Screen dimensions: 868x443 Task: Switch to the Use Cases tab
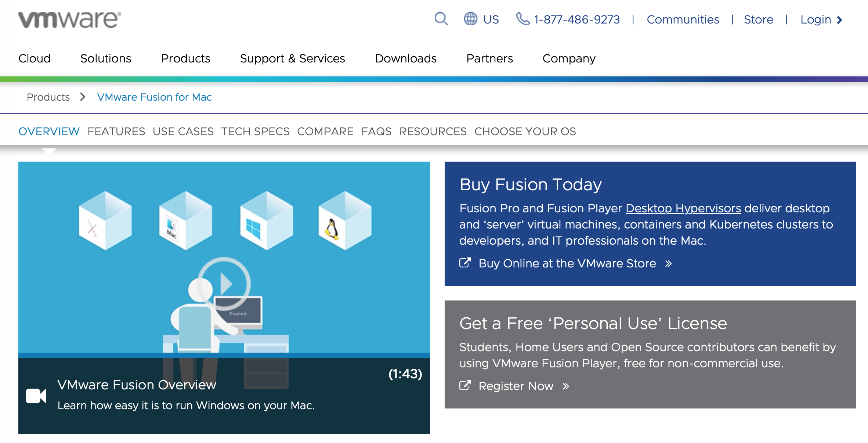pos(183,131)
